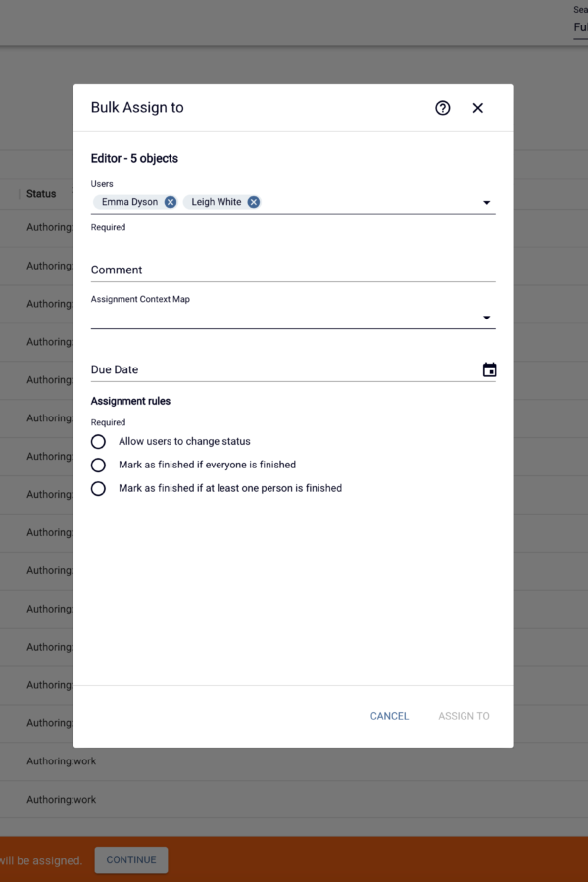
Task: Open the help icon in dialog header
Action: pos(443,108)
